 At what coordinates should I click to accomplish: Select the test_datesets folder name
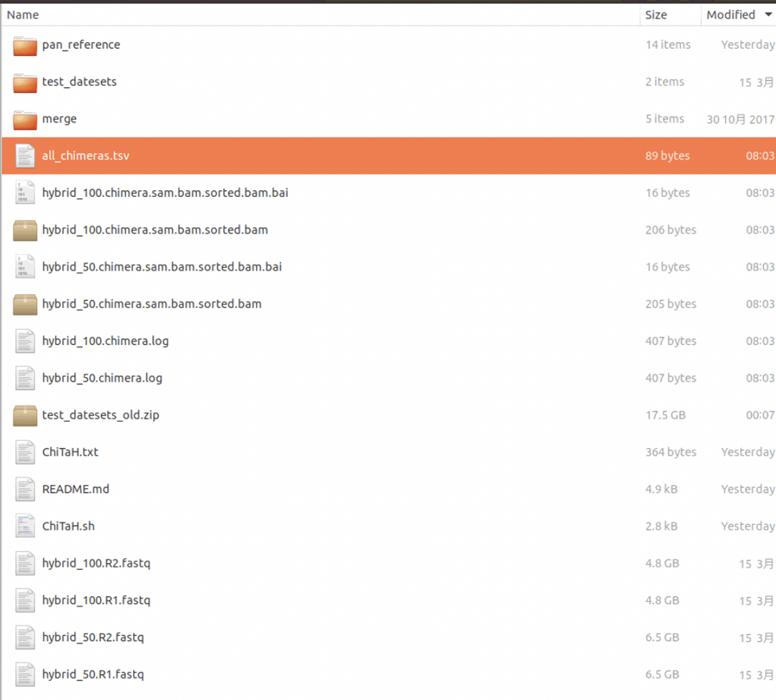pyautogui.click(x=79, y=82)
